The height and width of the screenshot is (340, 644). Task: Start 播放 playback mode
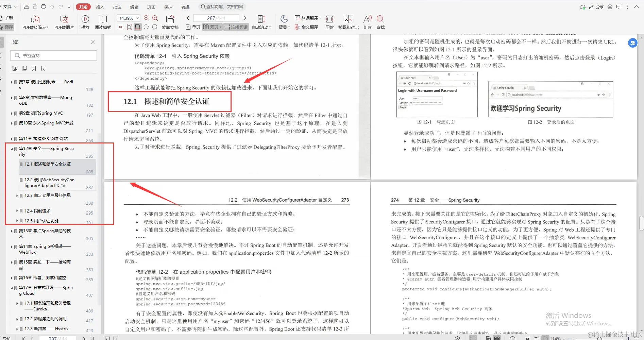(85, 22)
